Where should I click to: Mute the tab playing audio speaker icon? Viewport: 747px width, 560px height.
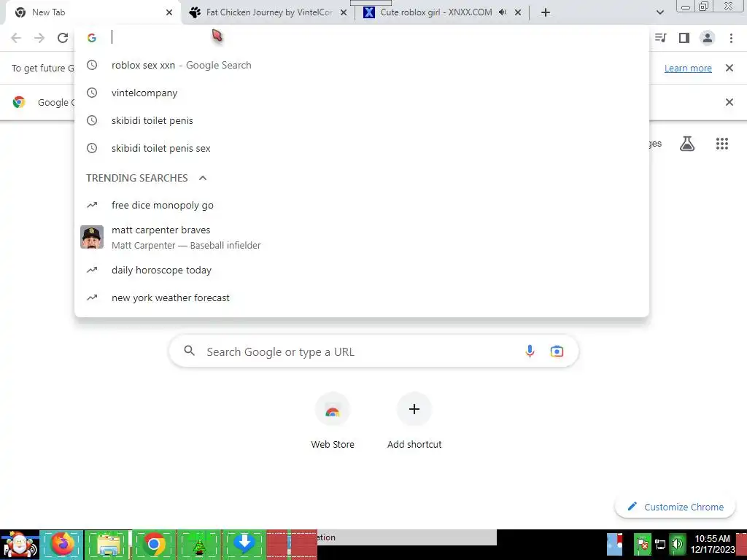coord(502,12)
